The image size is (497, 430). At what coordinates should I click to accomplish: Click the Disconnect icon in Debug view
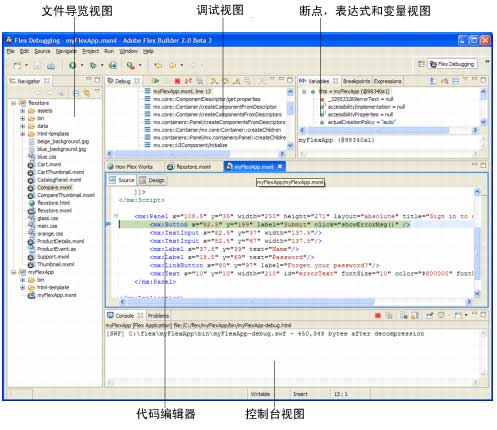pyautogui.click(x=188, y=81)
